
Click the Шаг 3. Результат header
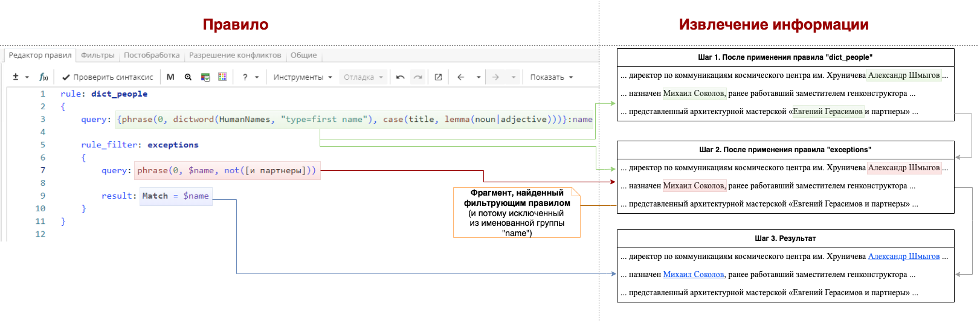tap(785, 238)
